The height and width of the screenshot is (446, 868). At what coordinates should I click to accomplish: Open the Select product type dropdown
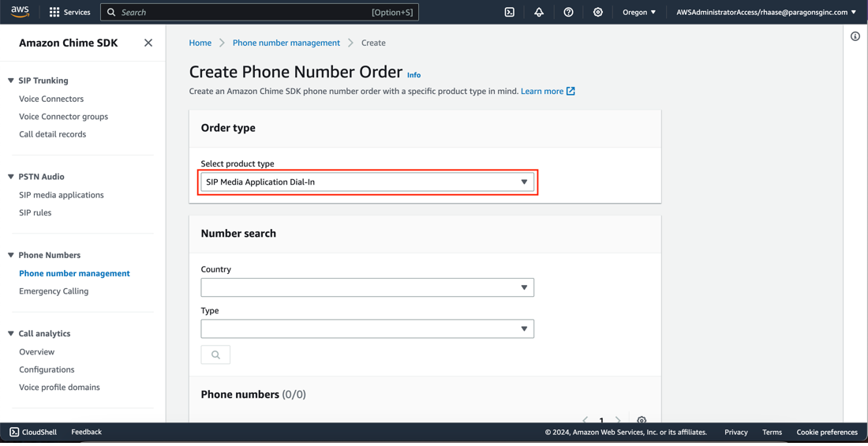368,182
